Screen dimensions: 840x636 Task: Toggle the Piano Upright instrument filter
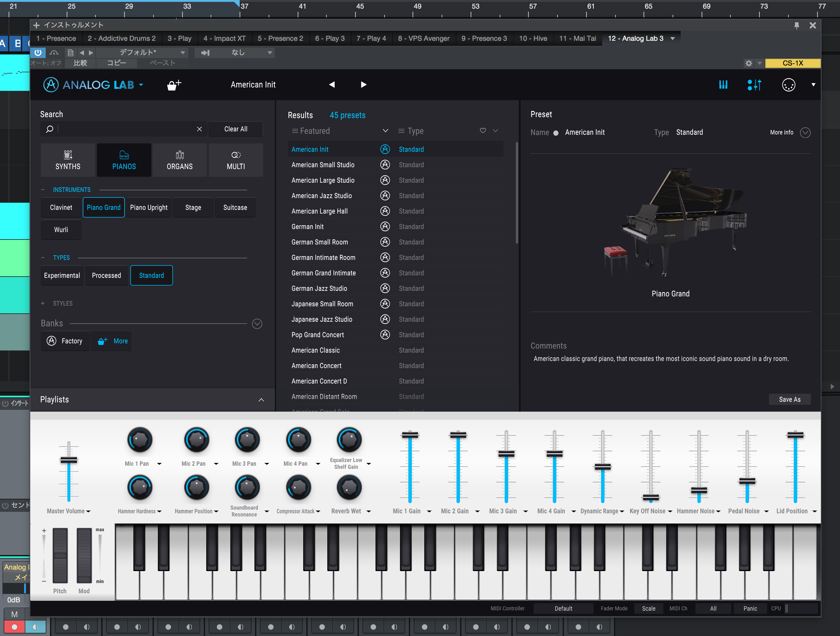click(149, 207)
